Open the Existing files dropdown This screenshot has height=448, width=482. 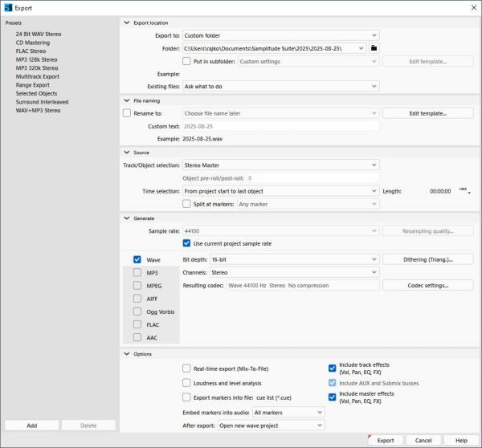(281, 87)
